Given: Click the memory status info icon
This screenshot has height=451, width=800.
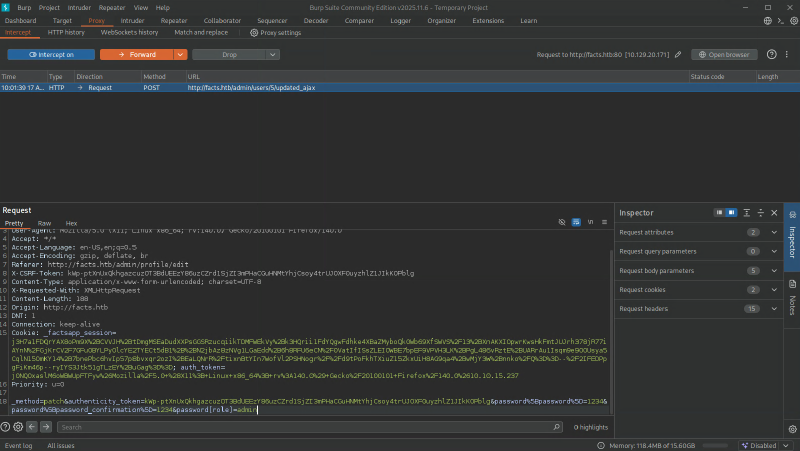Looking at the screenshot, I should (x=601, y=445).
